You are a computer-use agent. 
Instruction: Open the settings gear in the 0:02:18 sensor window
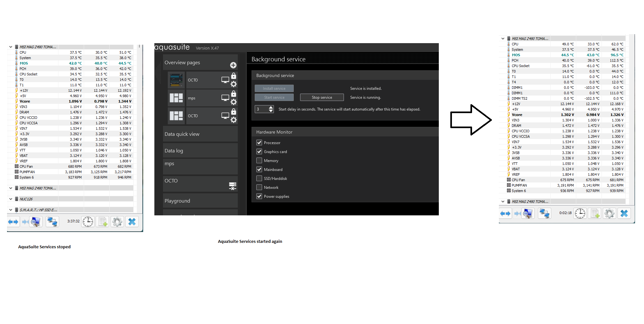coord(609,213)
